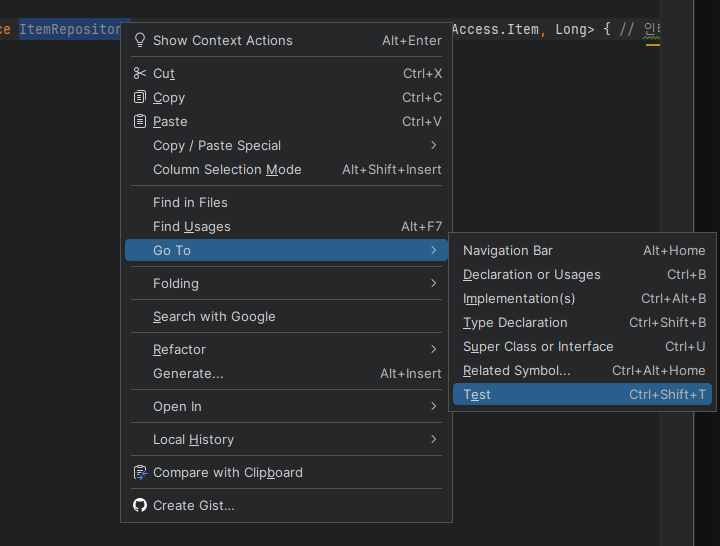
Task: Select Super Class or Interface
Action: coord(538,346)
